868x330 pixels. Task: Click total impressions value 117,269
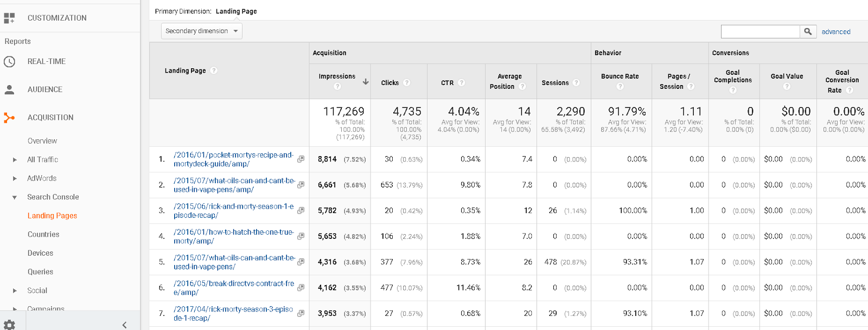coord(343,111)
